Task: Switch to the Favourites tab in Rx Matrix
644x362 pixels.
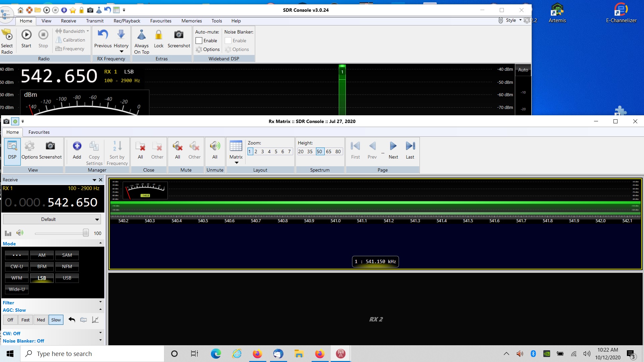Action: (x=39, y=132)
